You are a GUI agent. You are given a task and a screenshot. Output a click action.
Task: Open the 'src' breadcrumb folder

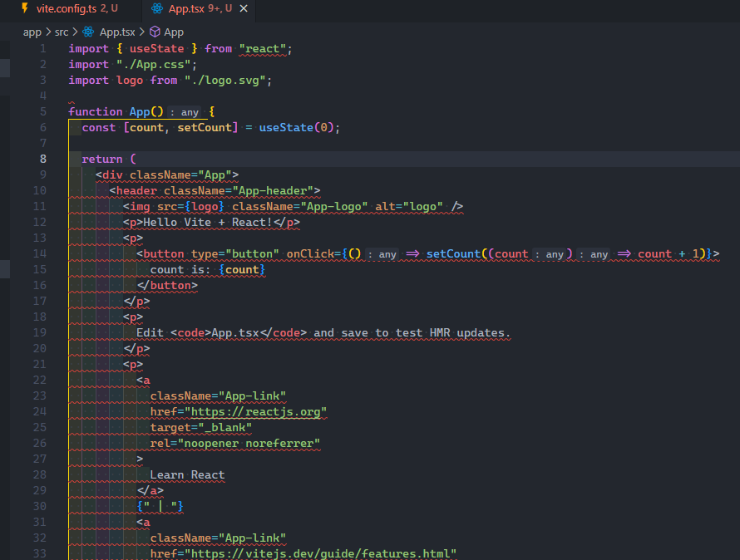coord(62,32)
